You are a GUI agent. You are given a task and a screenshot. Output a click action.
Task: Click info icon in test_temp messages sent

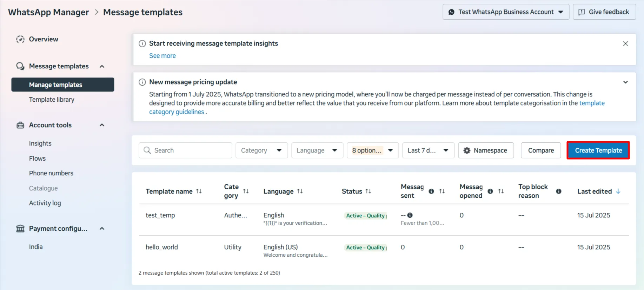point(410,215)
